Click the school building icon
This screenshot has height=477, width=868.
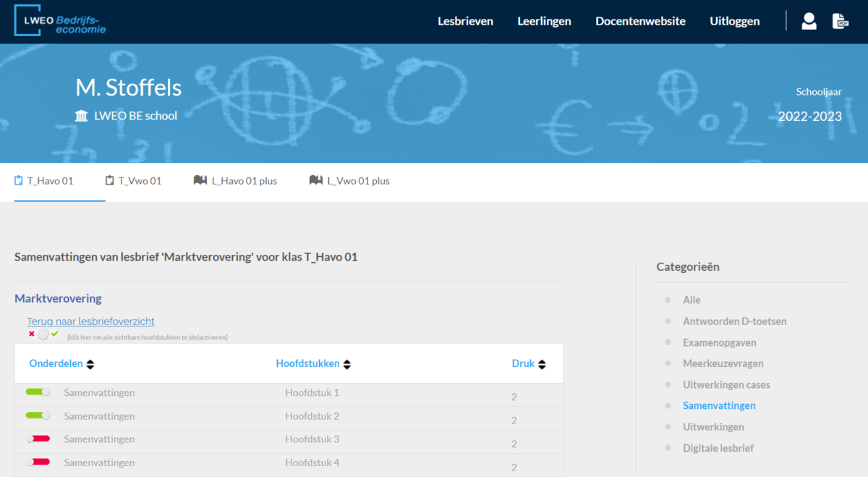82,116
